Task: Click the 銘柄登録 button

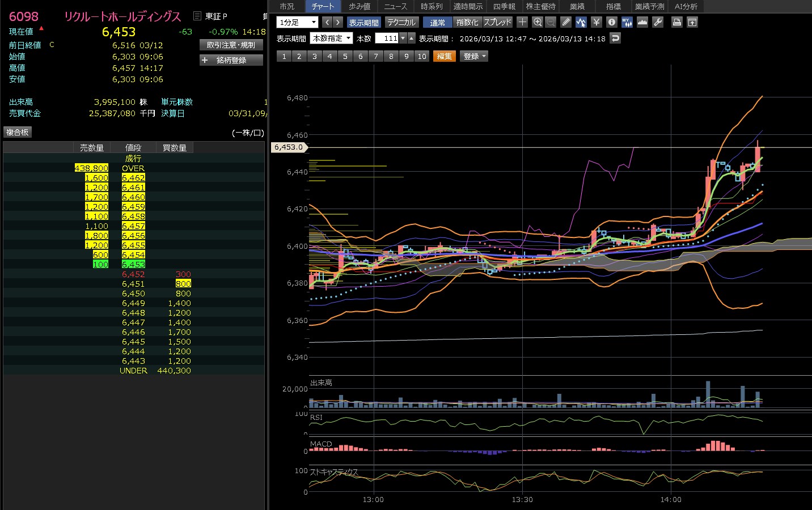Action: tap(231, 60)
